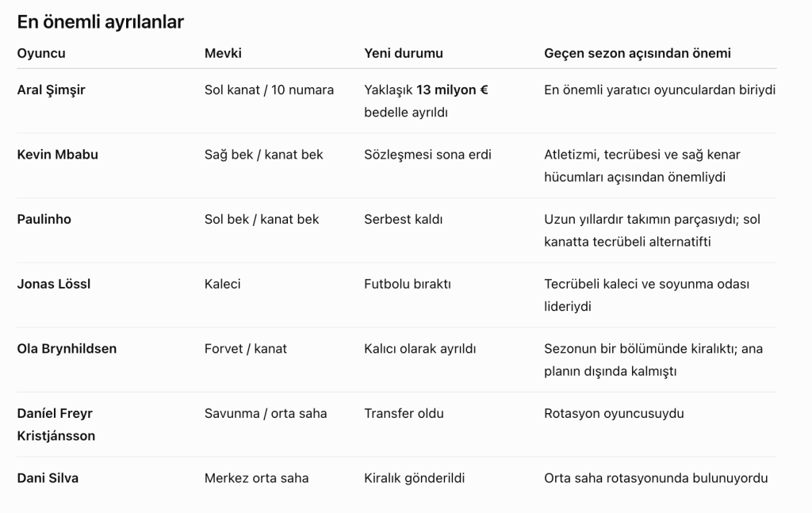
Task: Click the 'Forvet / kanat' position cell
Action: (x=246, y=349)
